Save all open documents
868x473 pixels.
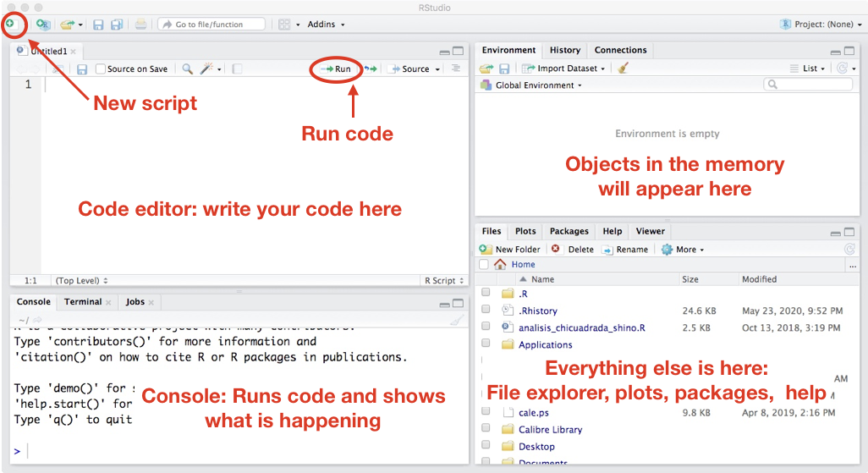[x=116, y=25]
